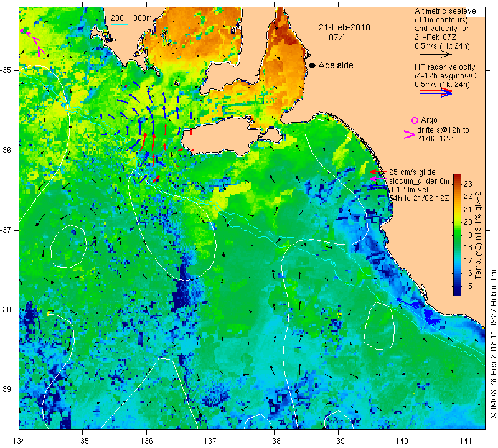Image resolution: width=498 pixels, height=448 pixels.
Task: Click the '(4-12h avg)noQC' legend text
Action: click(445, 76)
